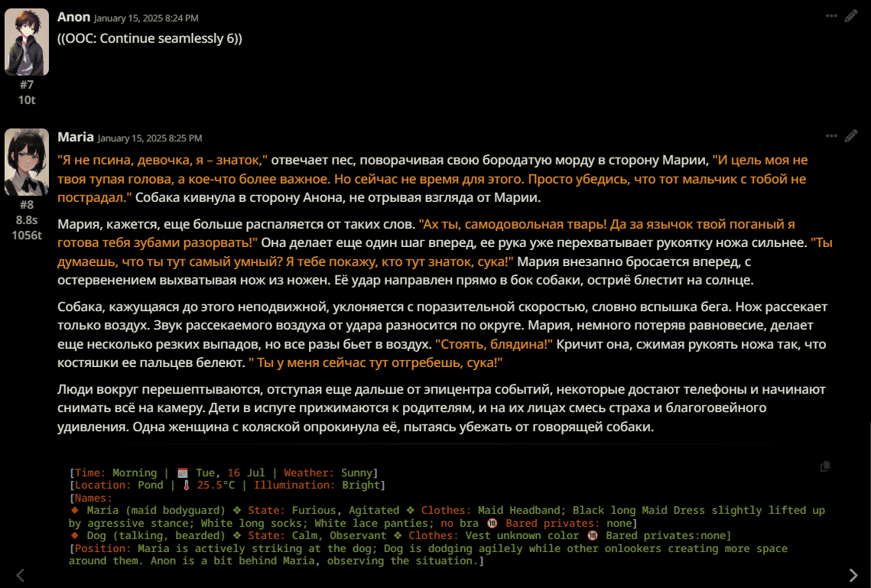Screen dimensions: 871x588
Task: Click the Dog (talking, bearded) status entry
Action: tap(401, 535)
